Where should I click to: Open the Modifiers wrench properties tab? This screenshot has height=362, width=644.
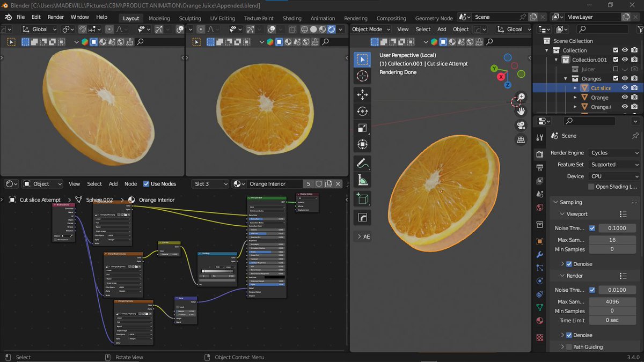pos(540,255)
